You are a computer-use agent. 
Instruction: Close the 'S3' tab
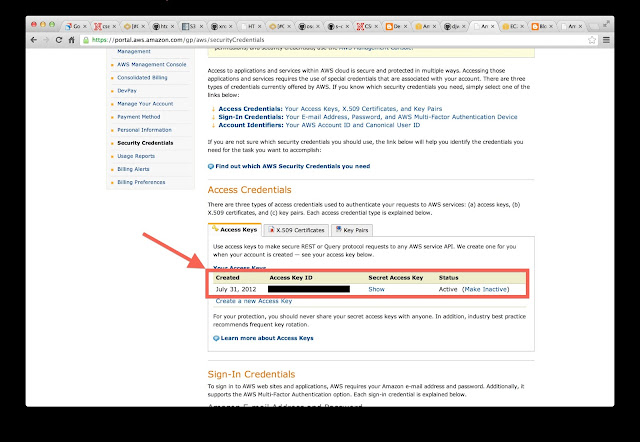(201, 27)
